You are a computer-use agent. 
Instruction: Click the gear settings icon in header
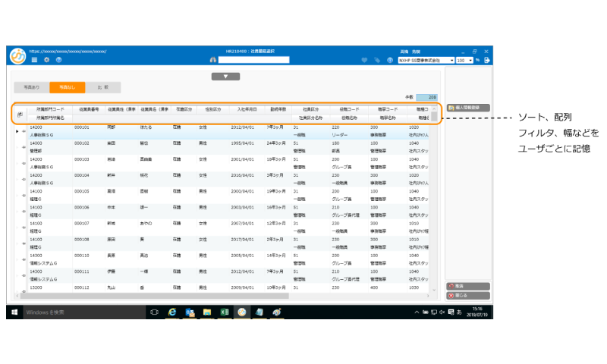click(46, 59)
